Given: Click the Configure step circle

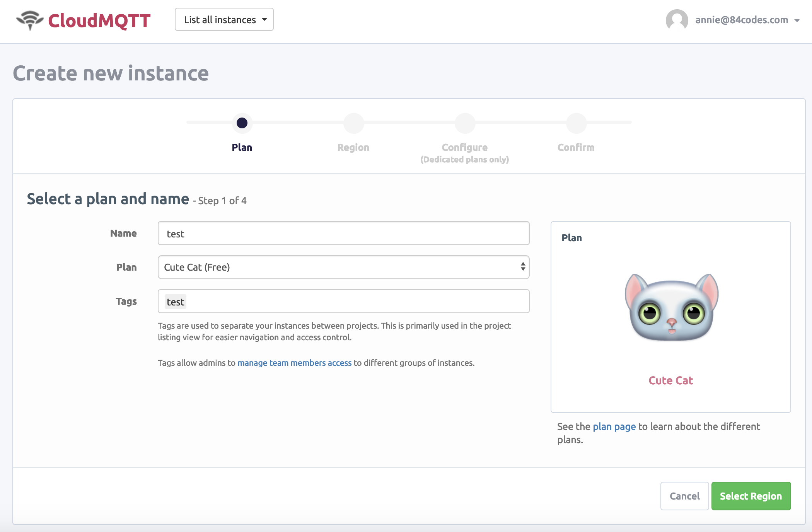Looking at the screenshot, I should point(465,123).
